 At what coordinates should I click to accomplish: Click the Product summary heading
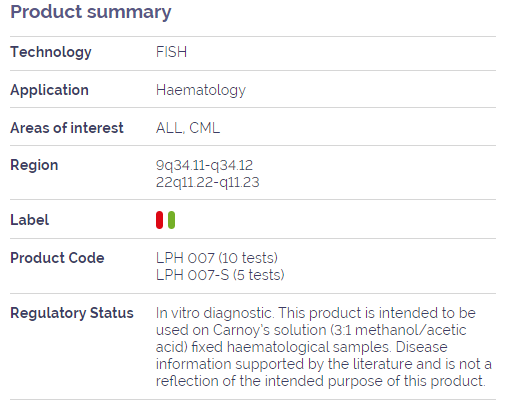[x=91, y=12]
